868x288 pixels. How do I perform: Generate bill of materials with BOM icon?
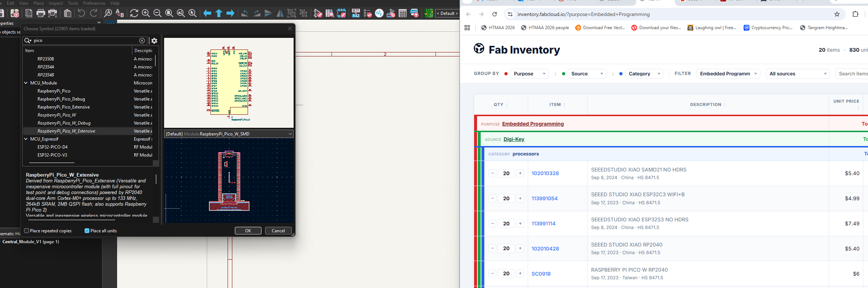click(x=414, y=13)
